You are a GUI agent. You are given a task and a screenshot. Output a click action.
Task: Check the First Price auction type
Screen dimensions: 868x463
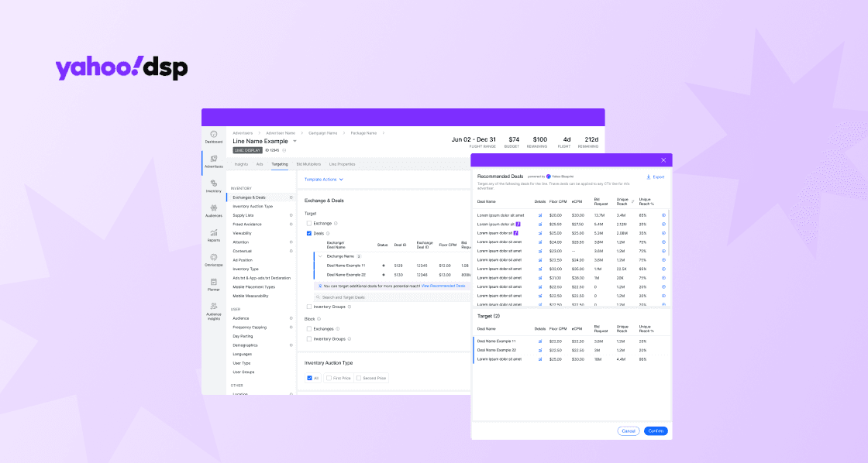[329, 378]
